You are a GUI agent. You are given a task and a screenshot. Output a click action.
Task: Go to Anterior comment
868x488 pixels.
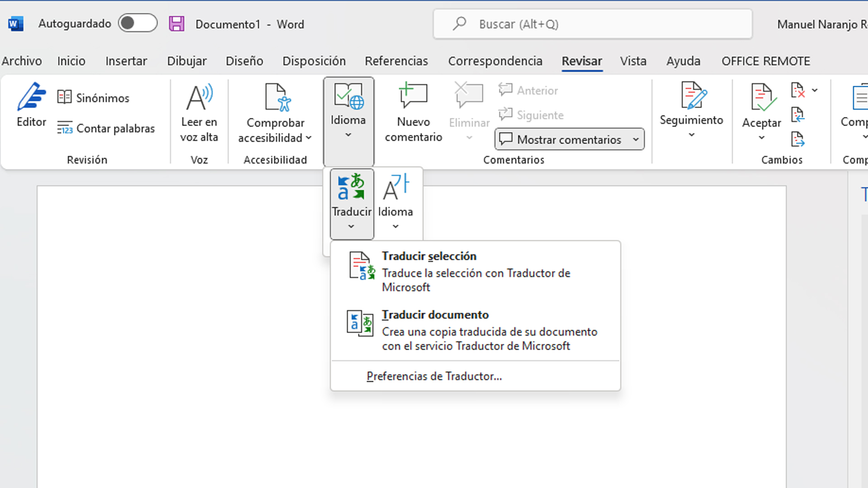528,90
